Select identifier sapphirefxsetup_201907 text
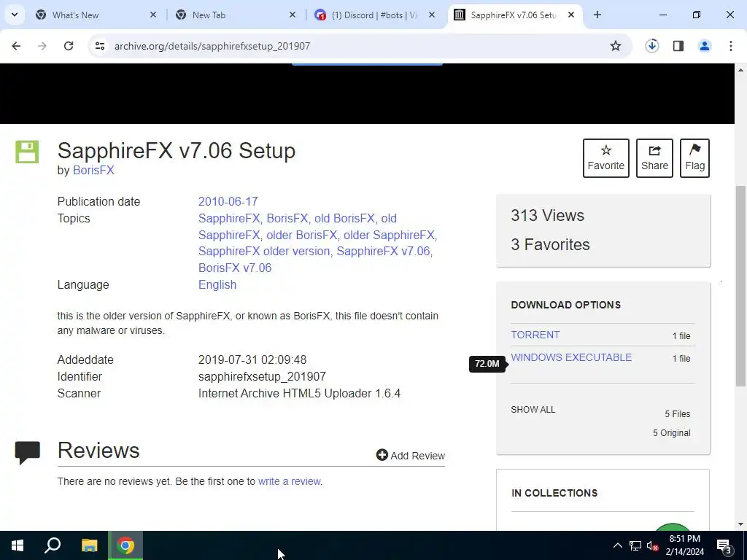The width and height of the screenshot is (747, 560). [262, 377]
